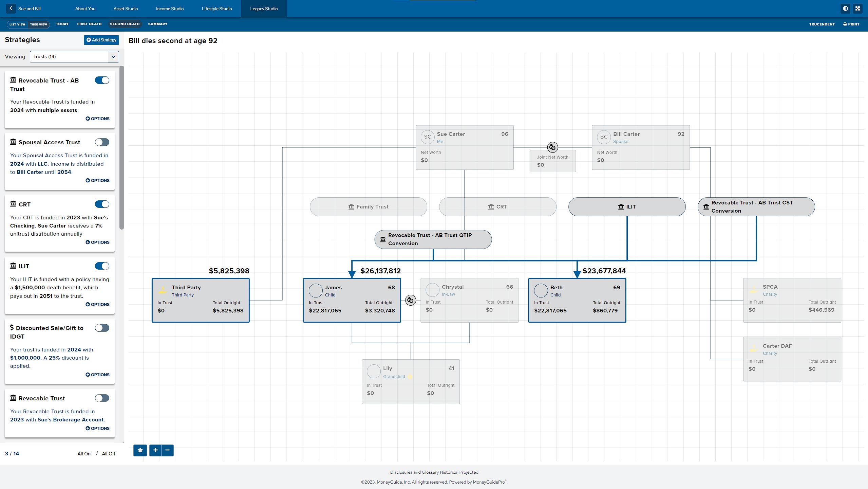
Task: Click James's total $26,137,812
Action: click(x=380, y=271)
